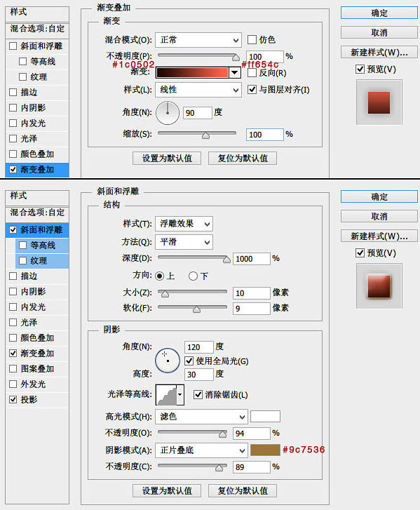Click 新建样式(W)... in the lower dialog
The height and width of the screenshot is (510, 420).
(x=379, y=236)
